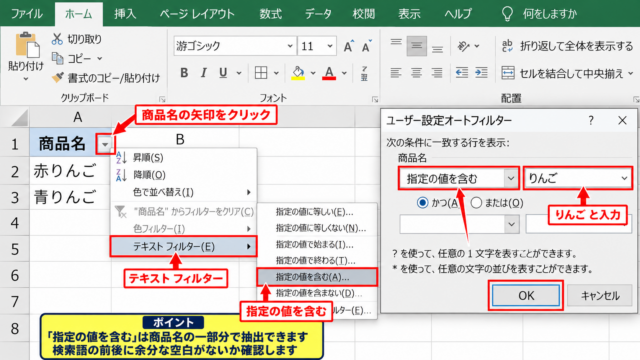Toggle Underline formatting
This screenshot has width=640, height=360.
click(223, 73)
